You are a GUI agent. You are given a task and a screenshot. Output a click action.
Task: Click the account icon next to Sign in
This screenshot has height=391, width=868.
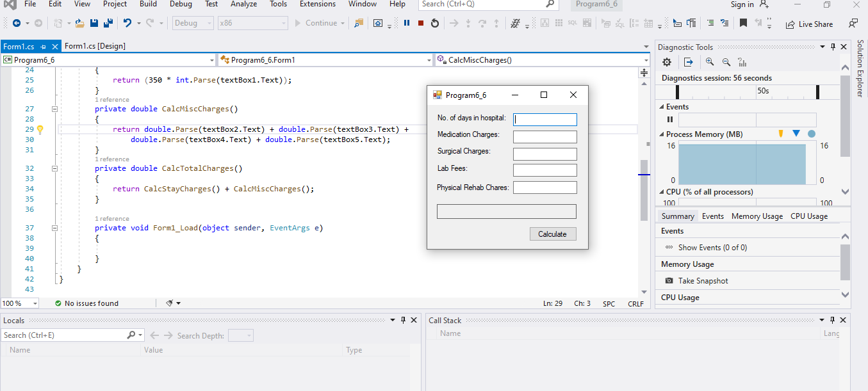764,4
